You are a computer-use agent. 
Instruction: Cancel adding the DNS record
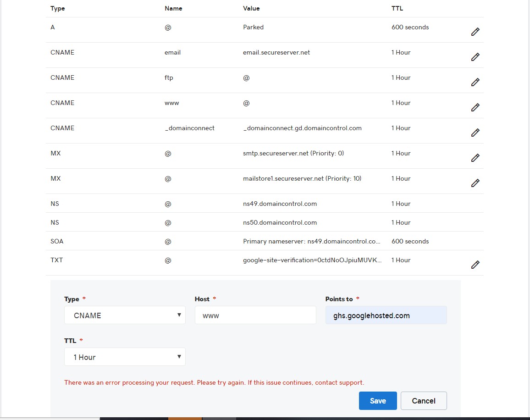[424, 401]
